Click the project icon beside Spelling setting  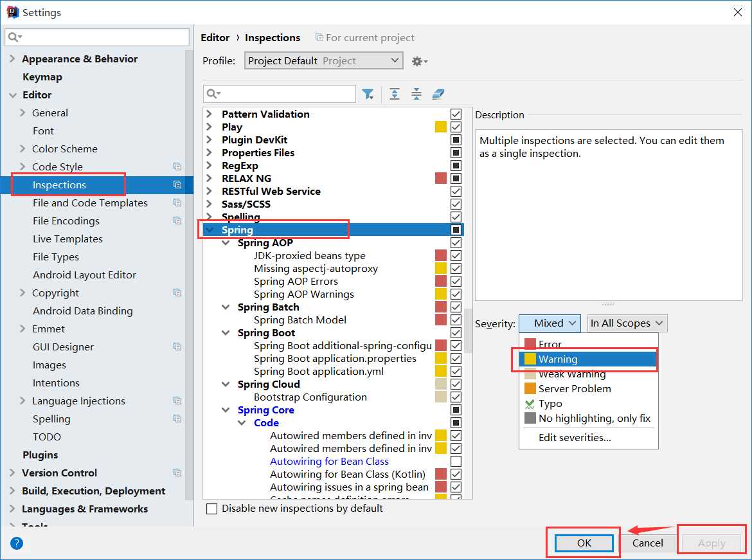pyautogui.click(x=177, y=419)
